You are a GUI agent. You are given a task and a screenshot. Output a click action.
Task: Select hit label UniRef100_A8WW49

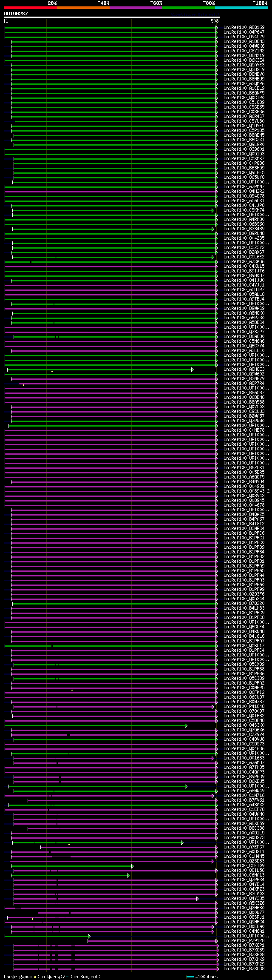tap(244, 791)
